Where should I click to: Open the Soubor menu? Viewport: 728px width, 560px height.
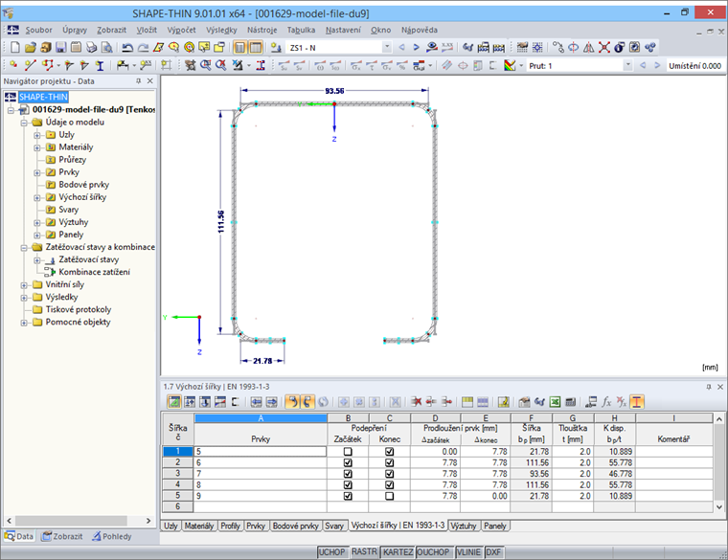(38, 30)
